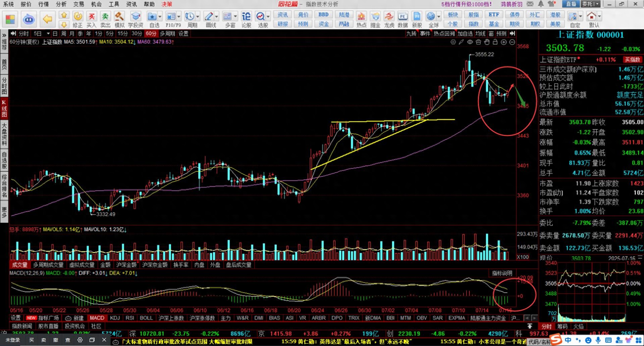The width and height of the screenshot is (644, 346).
Task: Click the 论股 discussion icon
Action: point(246,19)
